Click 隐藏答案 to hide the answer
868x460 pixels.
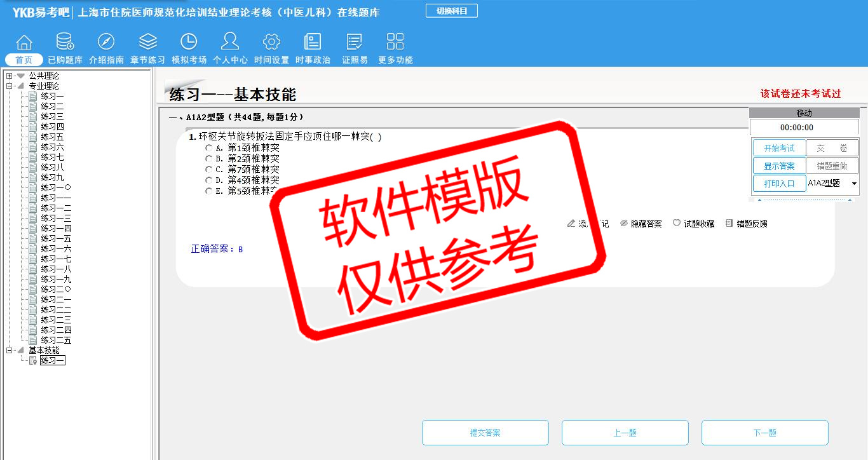point(641,224)
